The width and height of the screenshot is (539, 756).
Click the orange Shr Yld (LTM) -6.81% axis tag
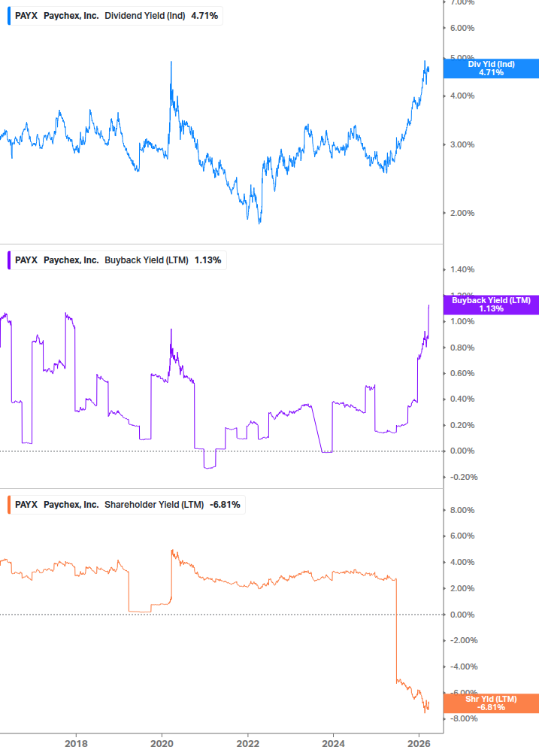(x=491, y=703)
